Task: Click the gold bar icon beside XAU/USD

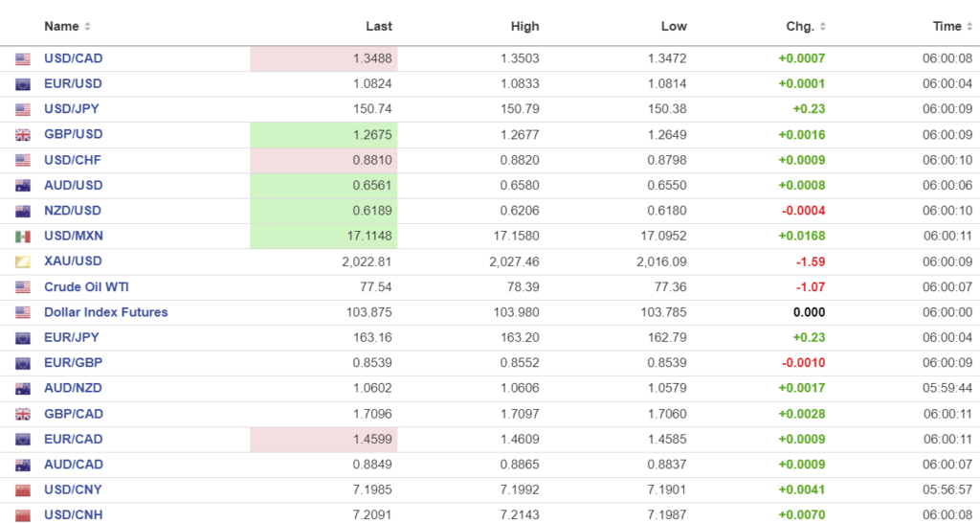Action: coord(23,261)
